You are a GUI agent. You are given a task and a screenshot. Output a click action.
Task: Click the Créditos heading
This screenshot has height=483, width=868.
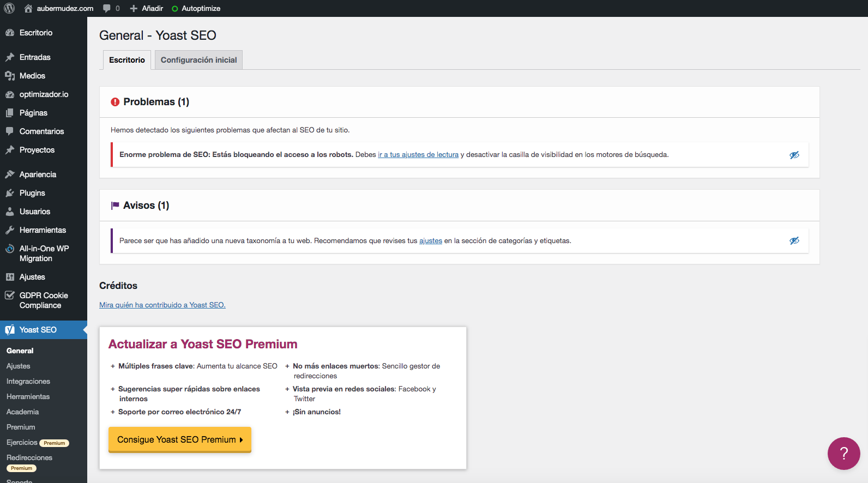pos(118,286)
